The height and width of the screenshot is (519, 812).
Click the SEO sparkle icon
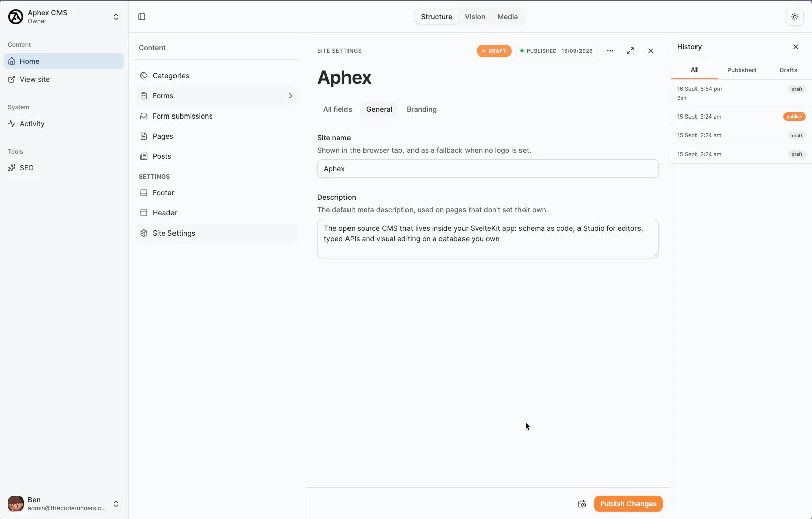point(12,168)
